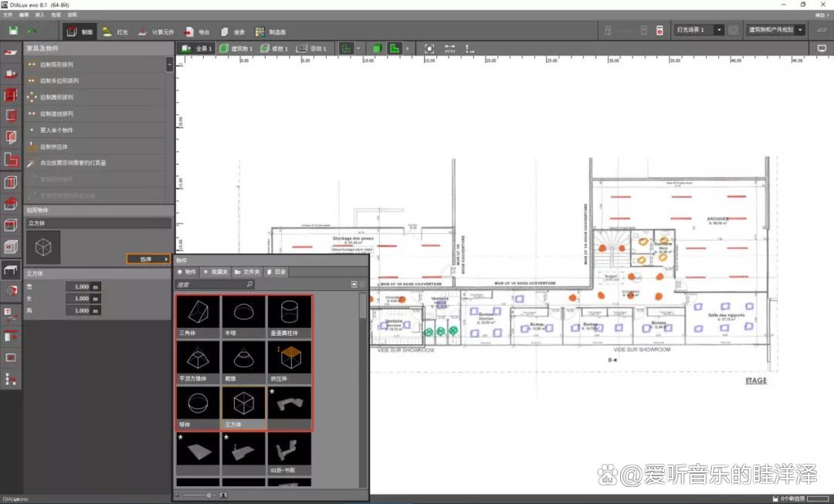Viewport: 834px width, 504px height.
Task: Click 绘制多边形排列 polygon arrangement tool
Action: 96,81
